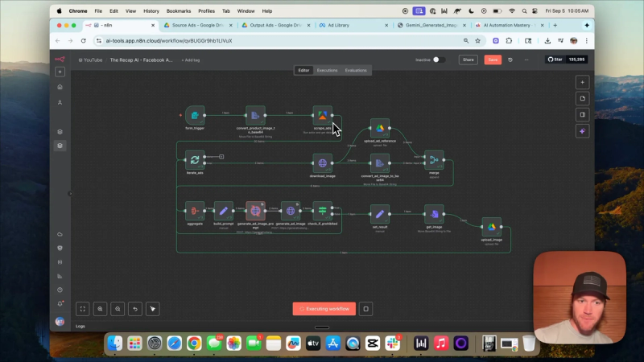Open the upload_image Google Drive node

point(492,227)
